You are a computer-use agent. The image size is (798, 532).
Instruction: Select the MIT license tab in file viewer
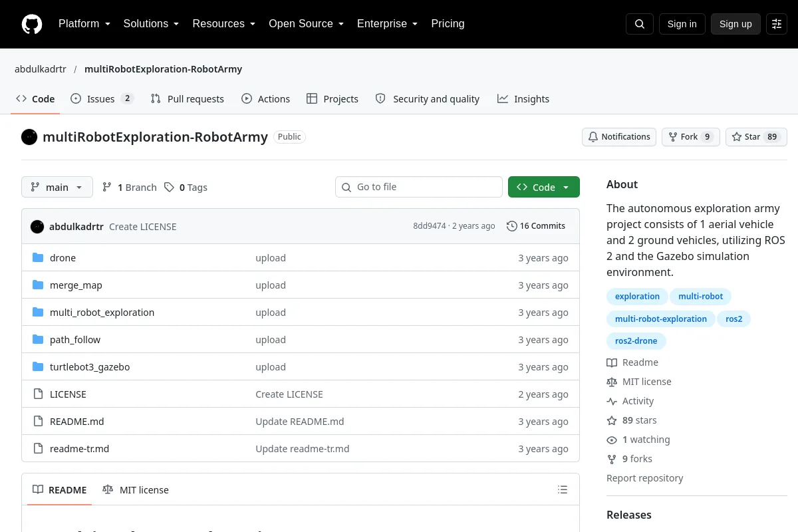click(136, 490)
